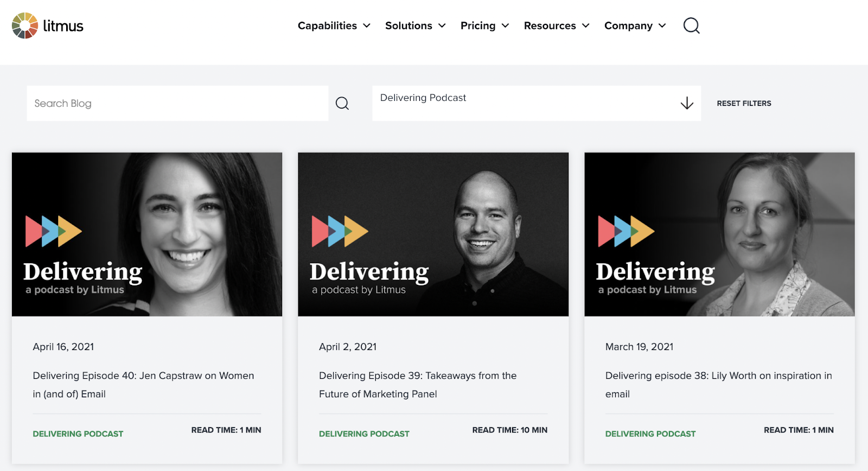
Task: Open article Delivering Episode 40: Jen Capstraw
Action: [143, 385]
